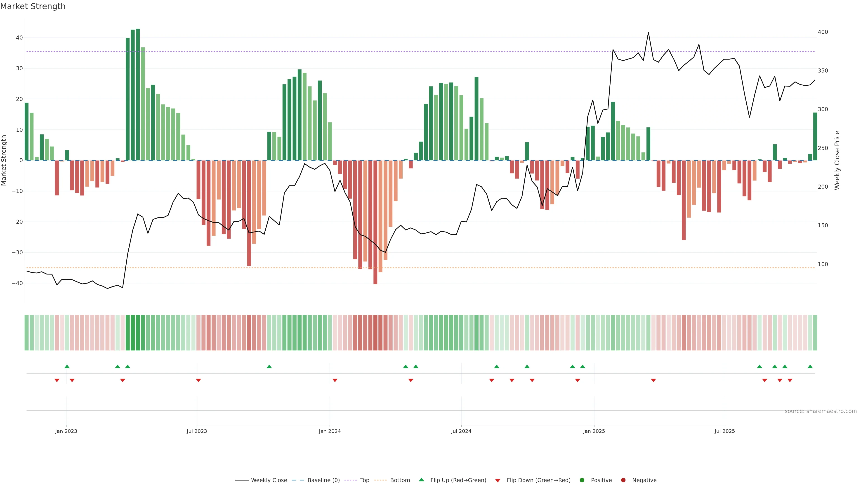Click the darkest green heatmap strip cell

(137, 332)
